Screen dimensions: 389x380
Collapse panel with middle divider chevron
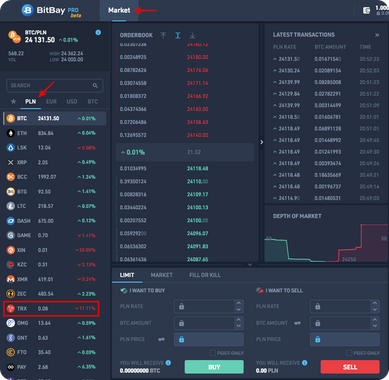pyautogui.click(x=262, y=142)
